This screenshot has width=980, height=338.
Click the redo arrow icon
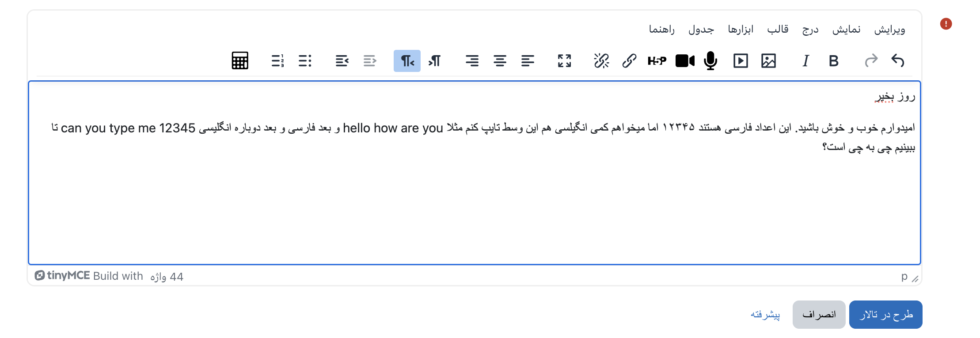tap(871, 60)
